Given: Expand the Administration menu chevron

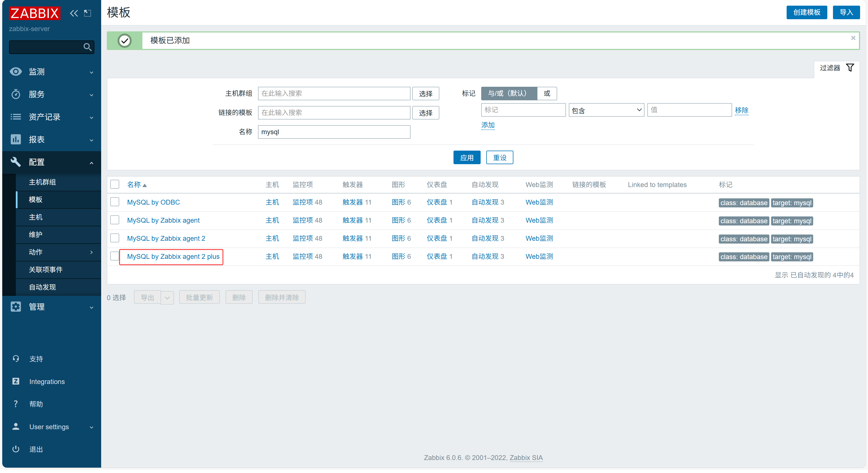Looking at the screenshot, I should [x=91, y=307].
